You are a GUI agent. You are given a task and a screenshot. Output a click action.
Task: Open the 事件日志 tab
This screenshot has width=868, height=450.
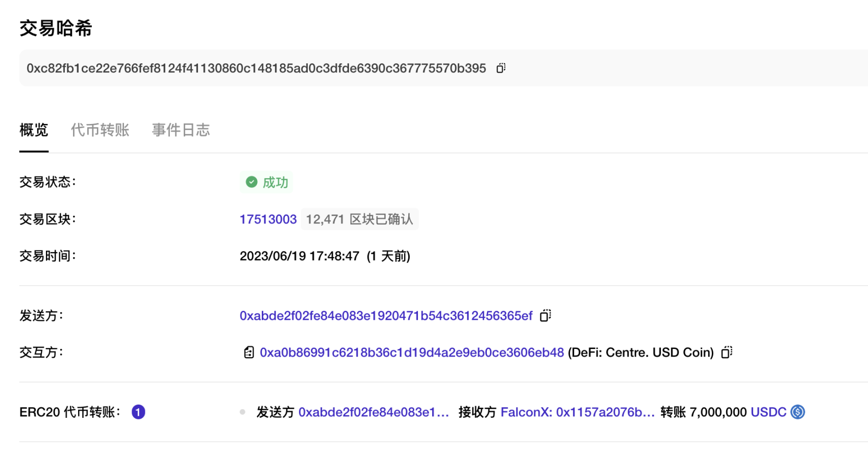click(181, 130)
